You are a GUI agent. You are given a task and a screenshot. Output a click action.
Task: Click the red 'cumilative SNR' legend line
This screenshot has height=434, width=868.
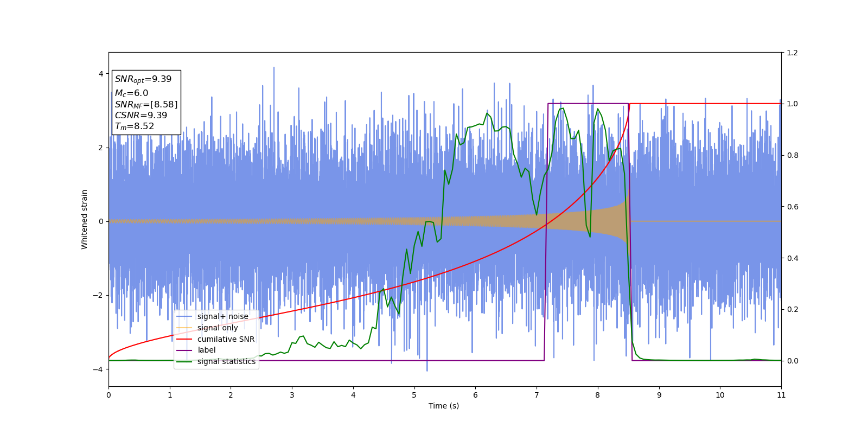184,339
